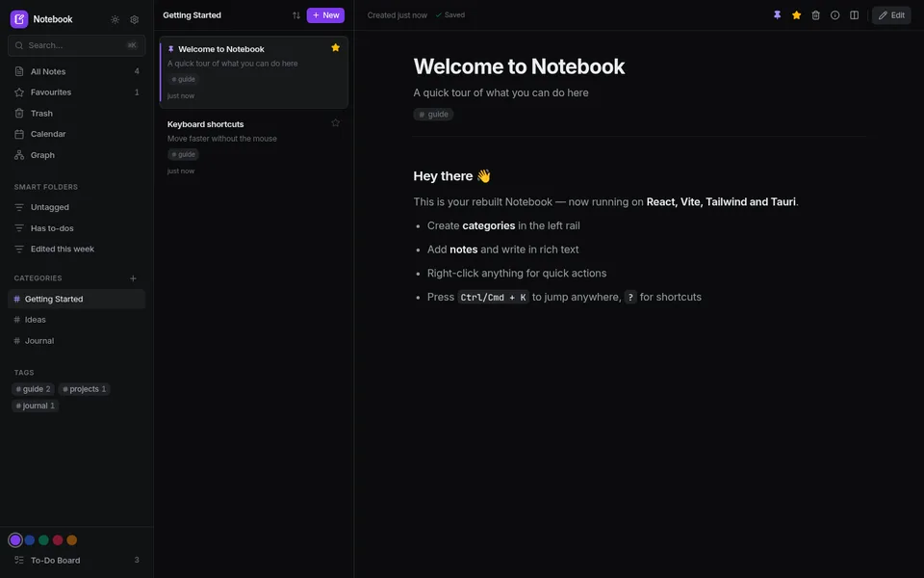Toggle the light/dark theme sun icon
Image resolution: width=924 pixels, height=578 pixels.
pyautogui.click(x=115, y=19)
